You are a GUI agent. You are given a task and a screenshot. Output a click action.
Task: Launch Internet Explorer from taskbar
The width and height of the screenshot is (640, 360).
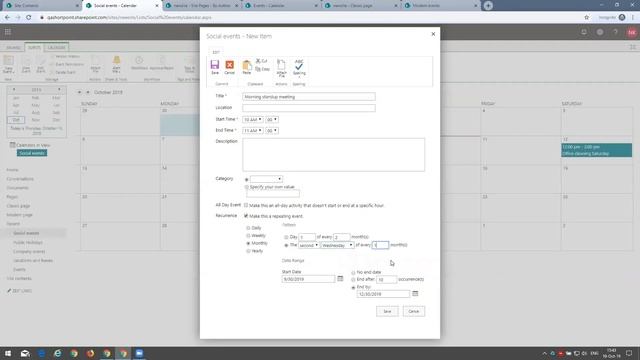pos(58,353)
